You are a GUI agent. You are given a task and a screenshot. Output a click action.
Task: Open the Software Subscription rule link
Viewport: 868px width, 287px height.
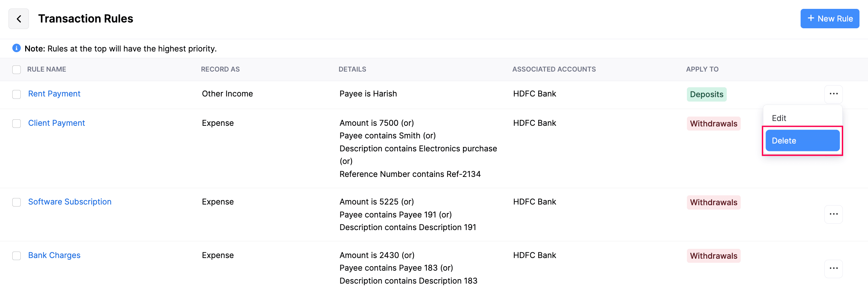tap(70, 202)
